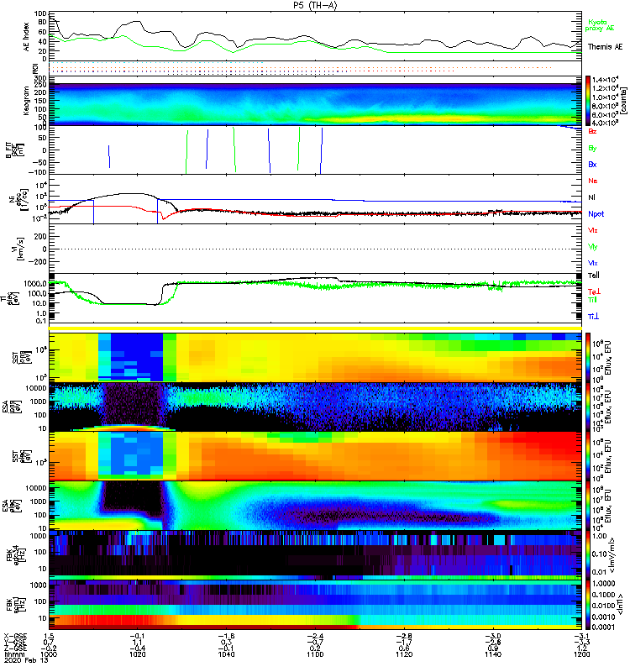630x672 pixels.
Task: Click the "1020" time tick label
Action: (138, 654)
